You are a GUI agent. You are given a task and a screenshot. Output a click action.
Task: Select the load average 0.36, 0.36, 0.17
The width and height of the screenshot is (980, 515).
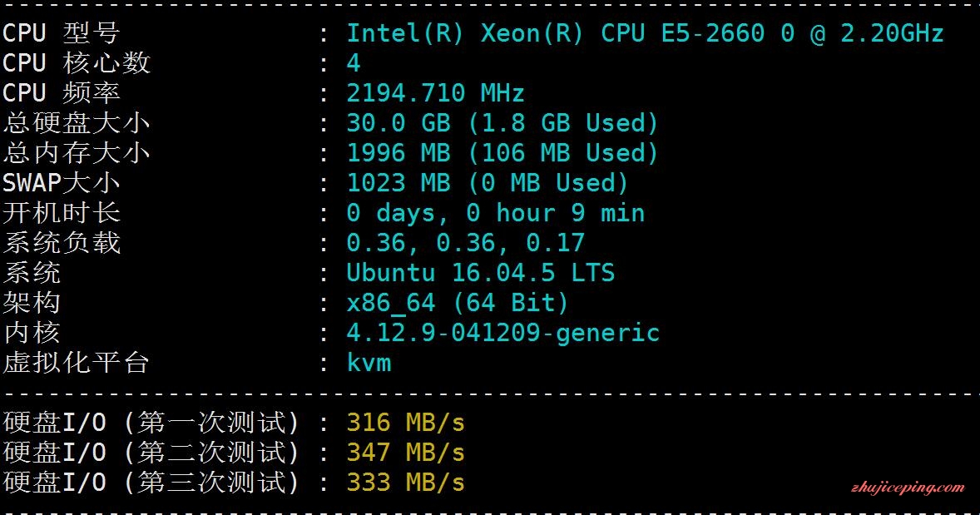point(466,243)
